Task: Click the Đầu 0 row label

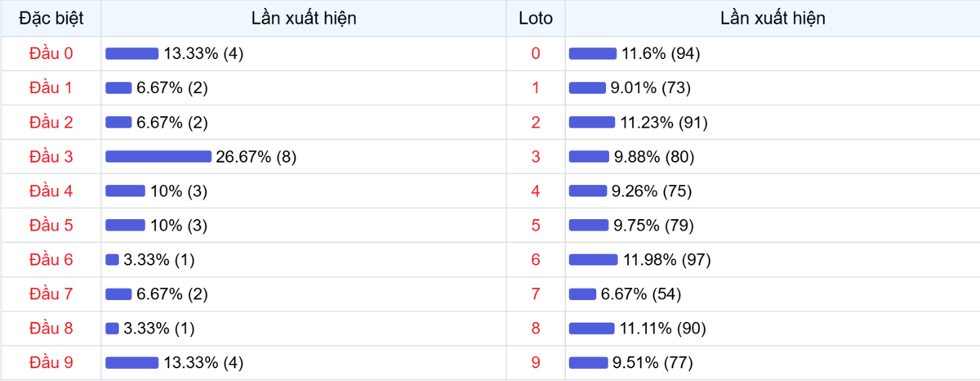Action: pos(51,53)
